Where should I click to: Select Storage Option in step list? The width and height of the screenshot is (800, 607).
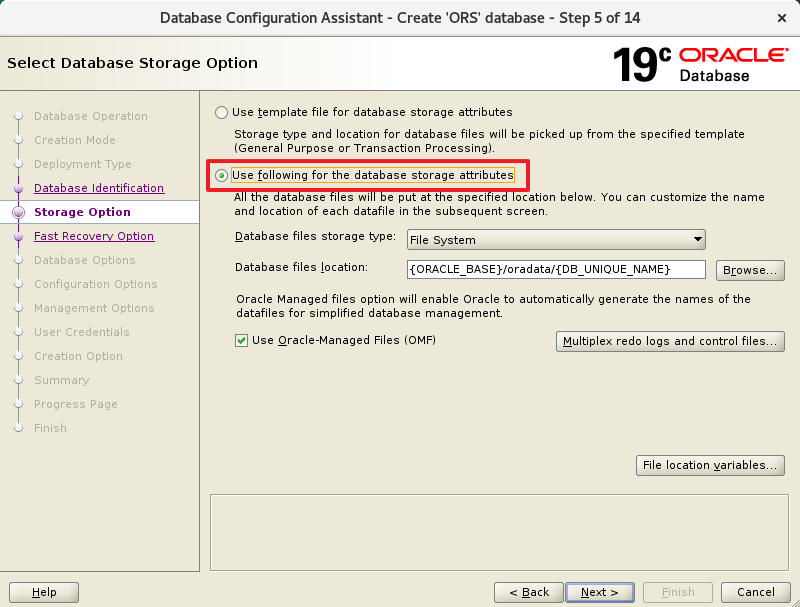tap(82, 212)
